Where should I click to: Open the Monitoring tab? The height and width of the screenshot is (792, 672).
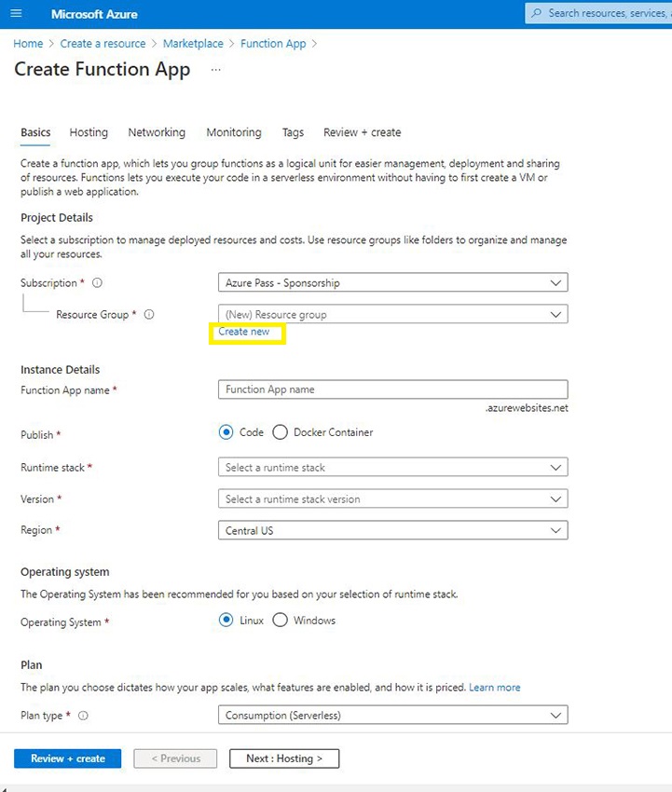click(x=234, y=132)
